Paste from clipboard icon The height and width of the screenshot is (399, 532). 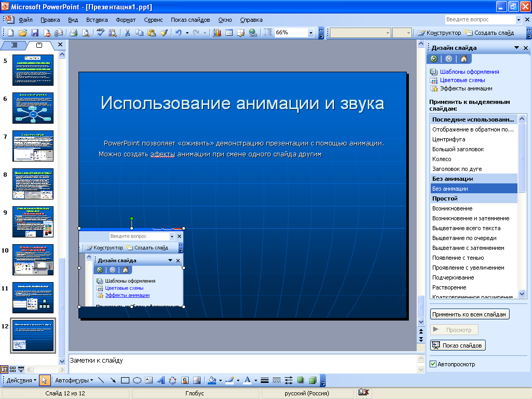(152, 33)
